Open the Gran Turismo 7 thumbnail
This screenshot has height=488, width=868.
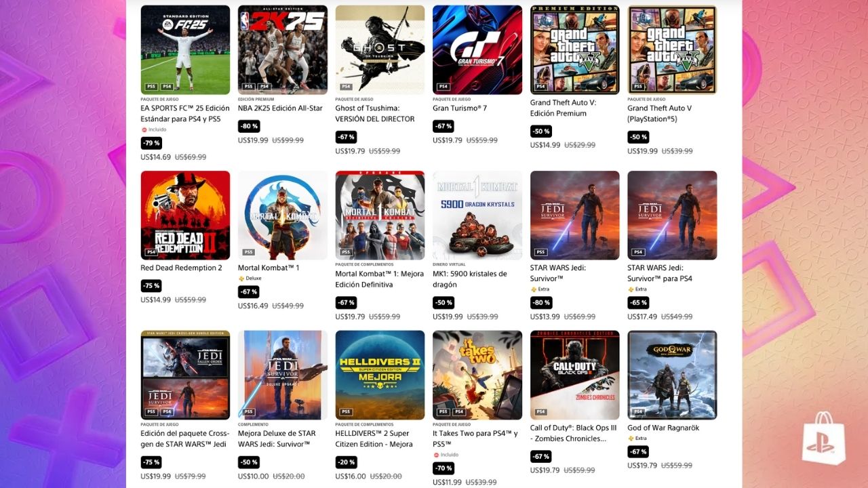coord(477,50)
